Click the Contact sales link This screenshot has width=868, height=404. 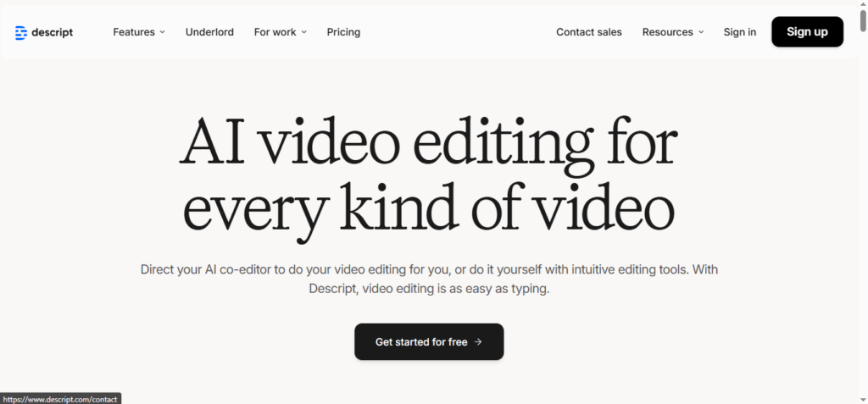point(588,32)
